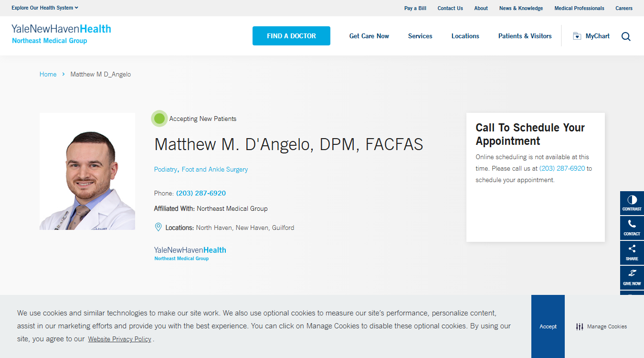
Task: Open the Get Care Now menu
Action: coord(369,36)
